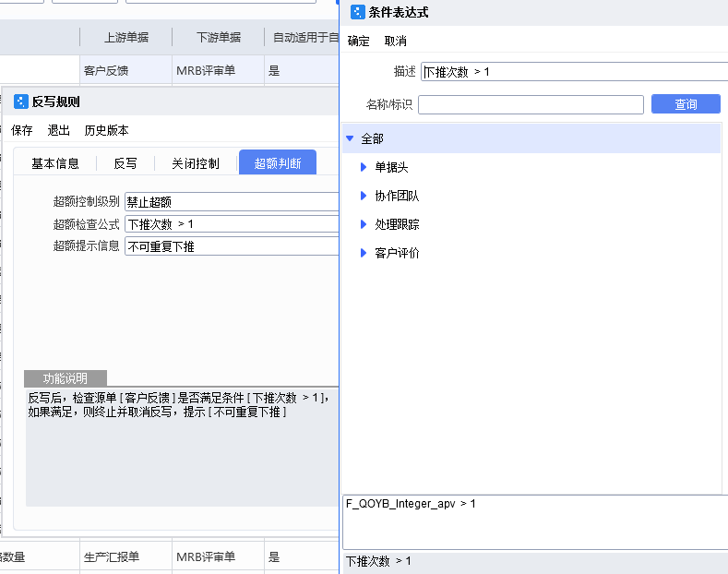Expand the 单据头 tree node
728x574 pixels.
(x=364, y=167)
